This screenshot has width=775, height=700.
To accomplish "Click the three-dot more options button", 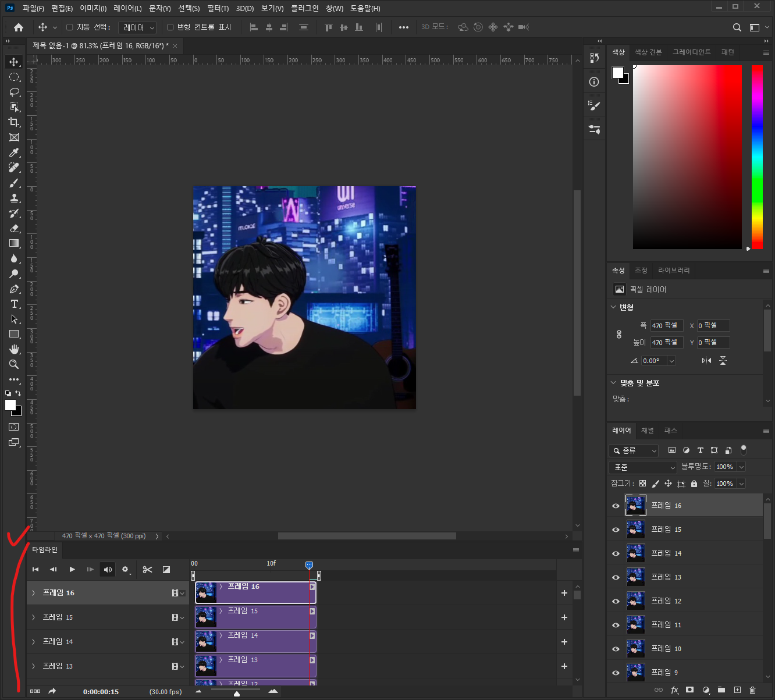I will coord(404,27).
